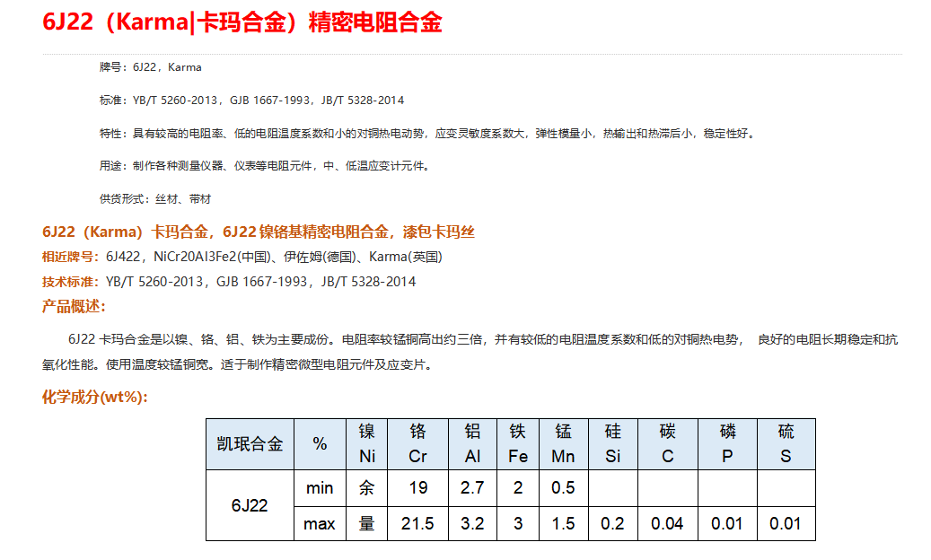Click the second paragraph line starting '氧化性能'
Image resolution: width=931 pixels, height=560 pixels.
tap(240, 364)
